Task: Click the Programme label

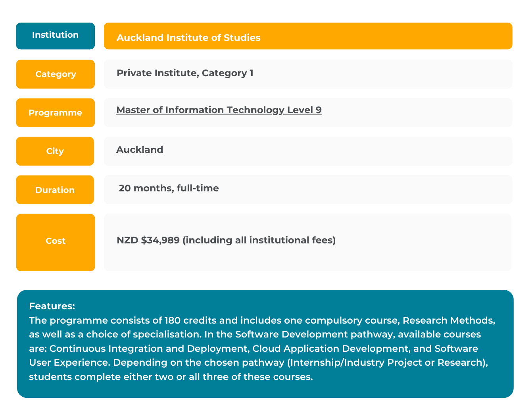Action: coord(56,113)
